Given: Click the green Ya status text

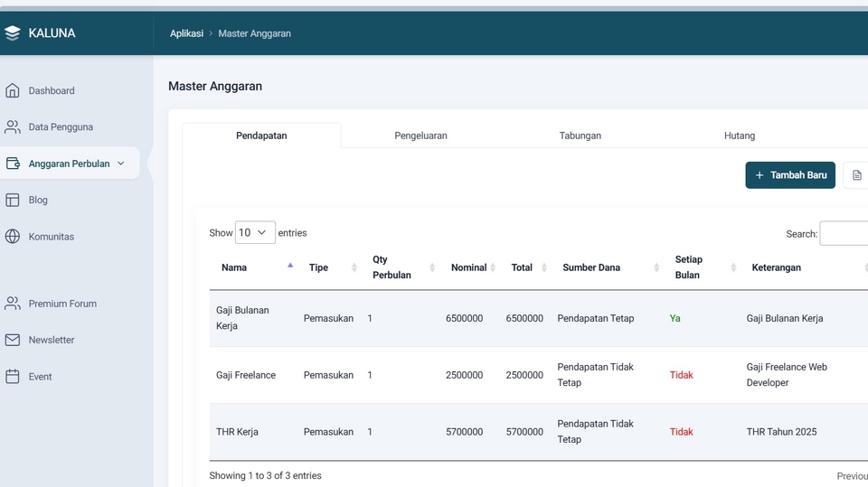Looking at the screenshot, I should pyautogui.click(x=675, y=318).
